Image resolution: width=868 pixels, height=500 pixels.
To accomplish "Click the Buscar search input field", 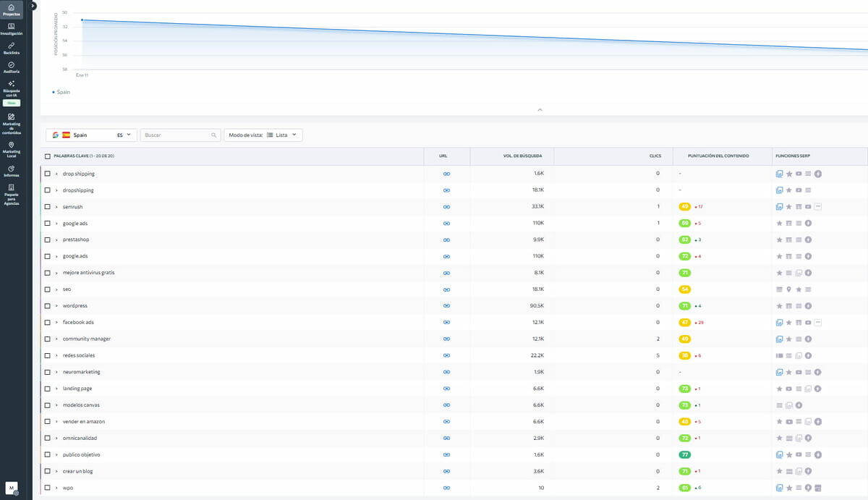I will [x=176, y=135].
